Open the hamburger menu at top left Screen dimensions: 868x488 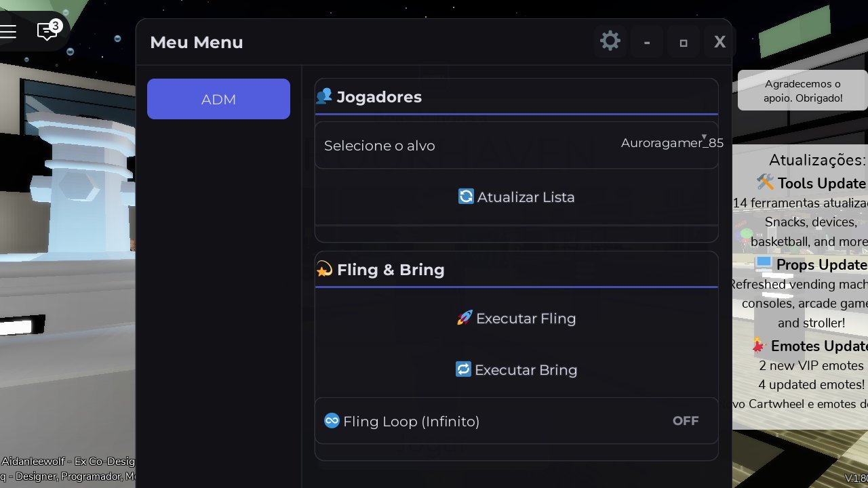tap(8, 31)
